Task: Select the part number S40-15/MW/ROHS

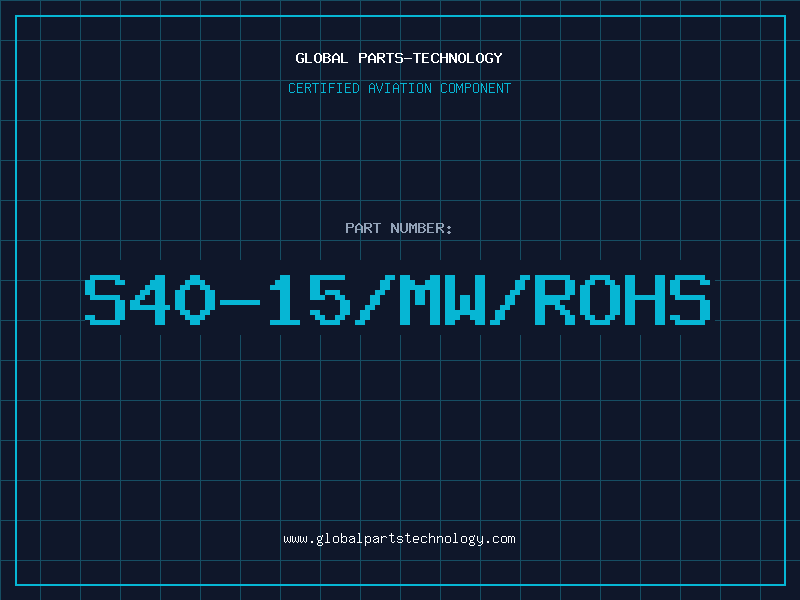Action: pyautogui.click(x=397, y=300)
